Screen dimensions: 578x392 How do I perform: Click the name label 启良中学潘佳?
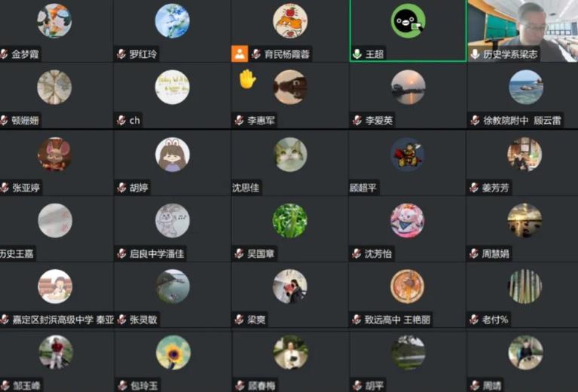click(157, 254)
